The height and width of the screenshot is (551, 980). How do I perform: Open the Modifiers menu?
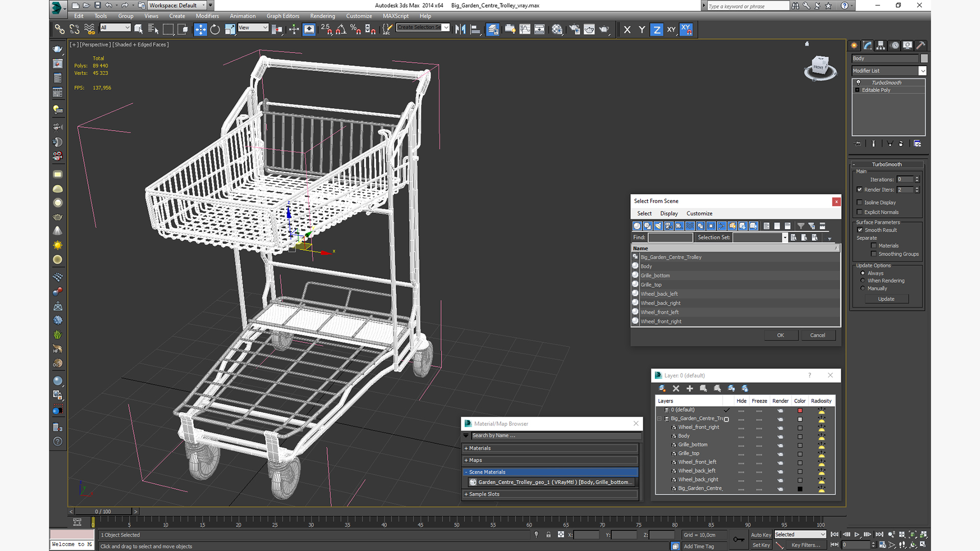click(207, 16)
